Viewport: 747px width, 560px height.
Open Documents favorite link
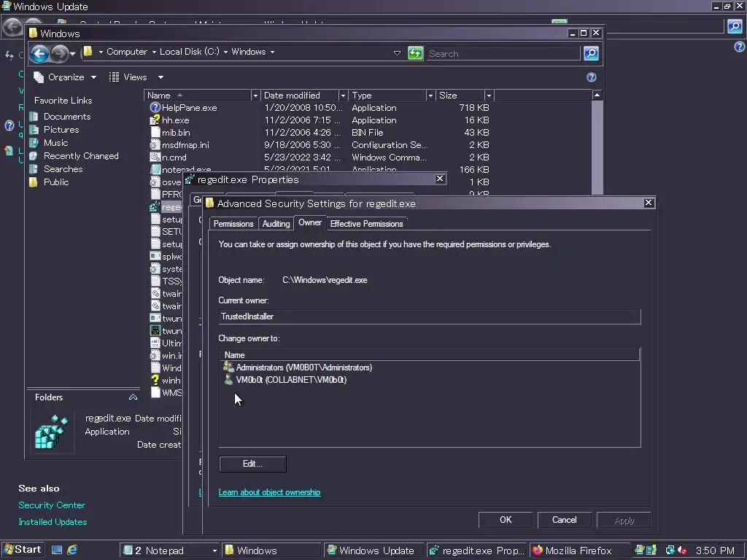click(x=66, y=117)
